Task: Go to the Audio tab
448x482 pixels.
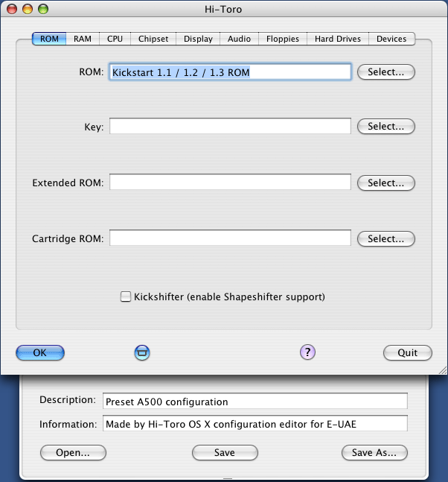Action: (x=239, y=39)
